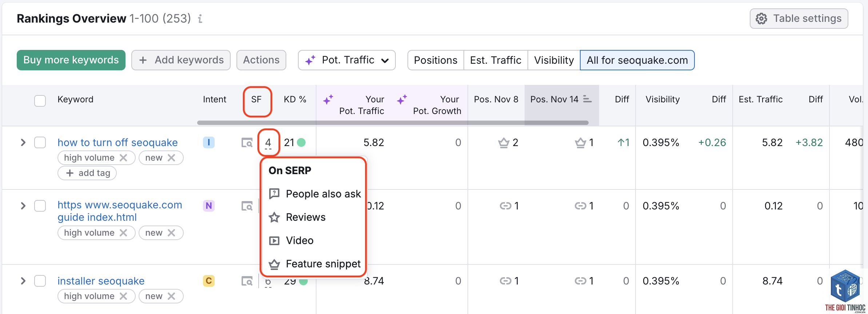This screenshot has height=314, width=868.
Task: Grab the horizontal table scrollbar
Action: click(x=393, y=123)
